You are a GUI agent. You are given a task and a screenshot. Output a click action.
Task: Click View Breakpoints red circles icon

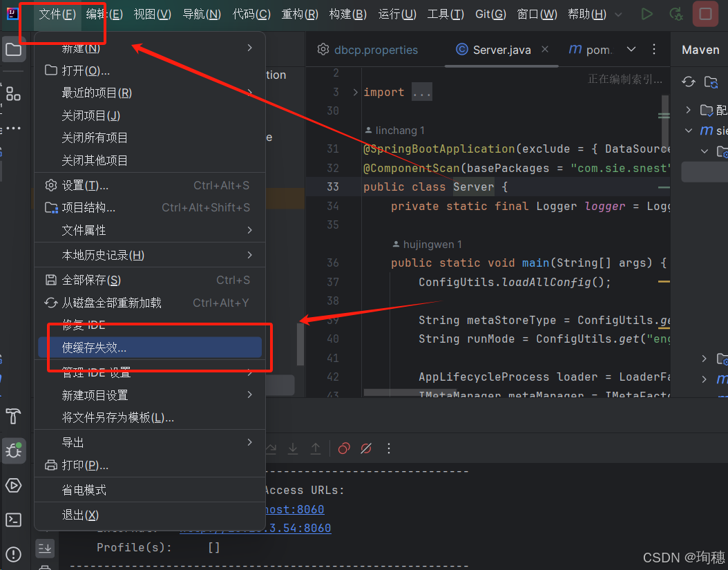(344, 448)
